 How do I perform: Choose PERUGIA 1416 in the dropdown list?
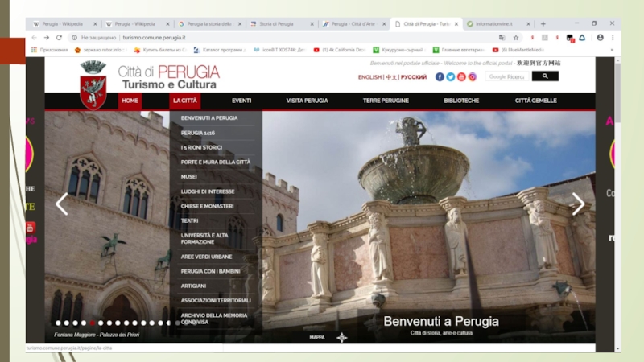point(198,133)
